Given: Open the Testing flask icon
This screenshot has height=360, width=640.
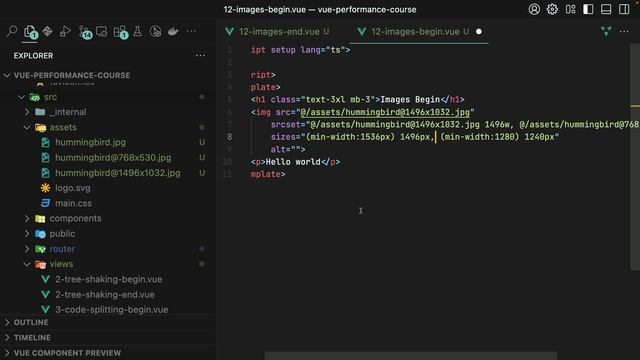Looking at the screenshot, I should pos(138,31).
